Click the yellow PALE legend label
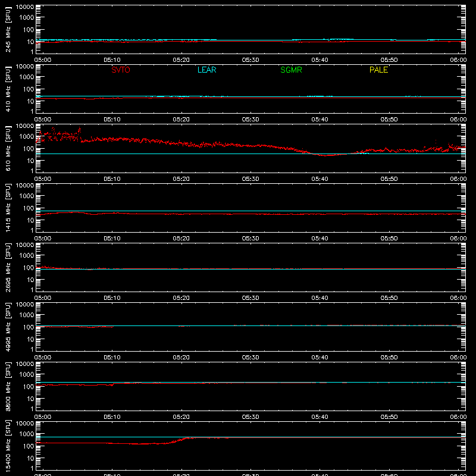476x476 pixels. point(378,70)
